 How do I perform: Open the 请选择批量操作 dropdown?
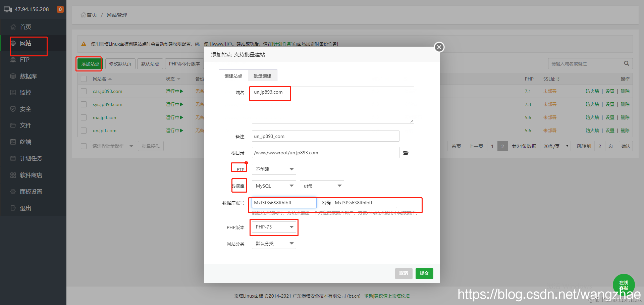click(x=113, y=146)
